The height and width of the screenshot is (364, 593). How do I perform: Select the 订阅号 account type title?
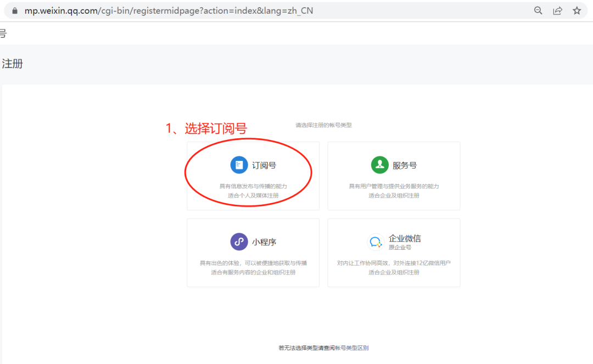point(264,165)
